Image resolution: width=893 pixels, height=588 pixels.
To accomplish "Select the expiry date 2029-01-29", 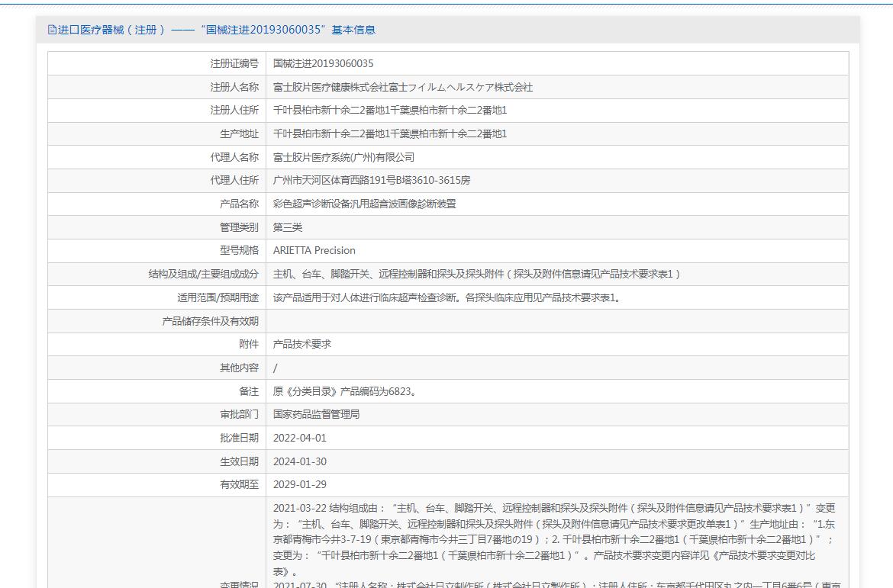I will point(299,484).
